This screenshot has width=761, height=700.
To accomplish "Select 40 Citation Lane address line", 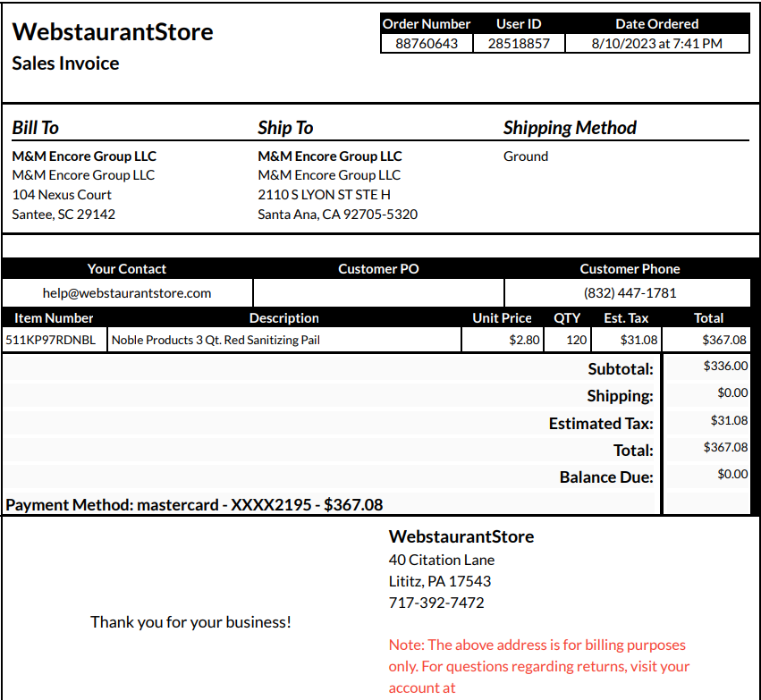I will pos(441,561).
